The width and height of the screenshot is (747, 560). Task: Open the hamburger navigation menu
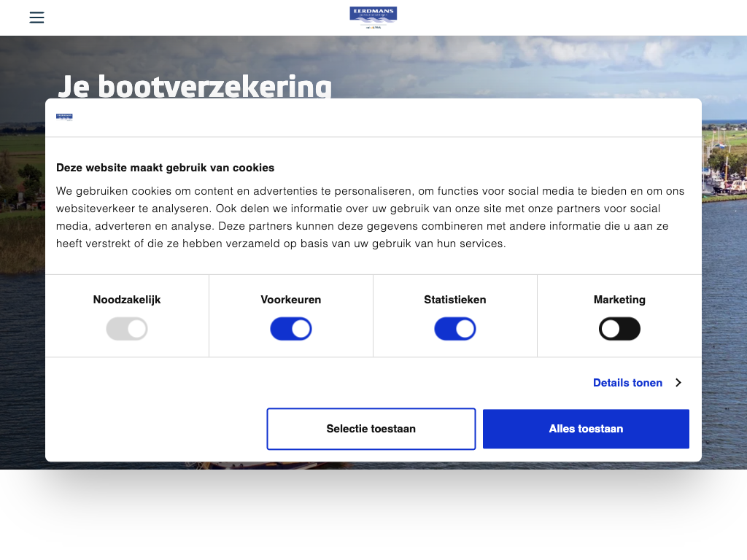pyautogui.click(x=36, y=17)
